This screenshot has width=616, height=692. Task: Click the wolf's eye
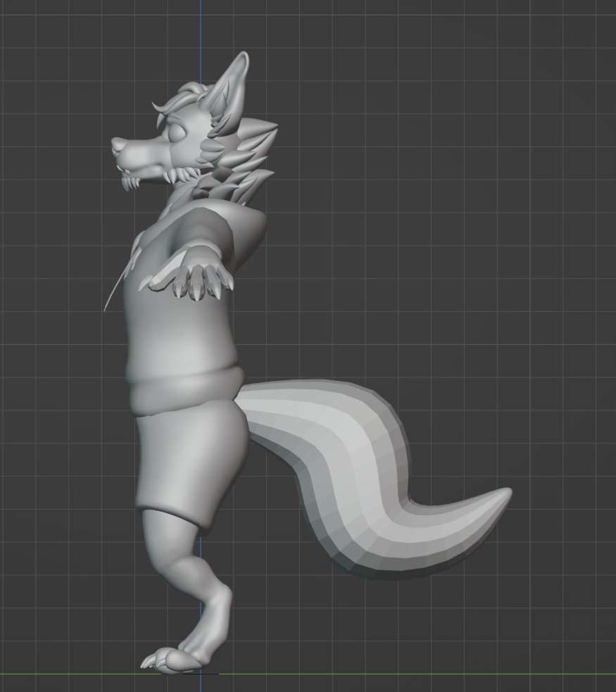pos(176,130)
